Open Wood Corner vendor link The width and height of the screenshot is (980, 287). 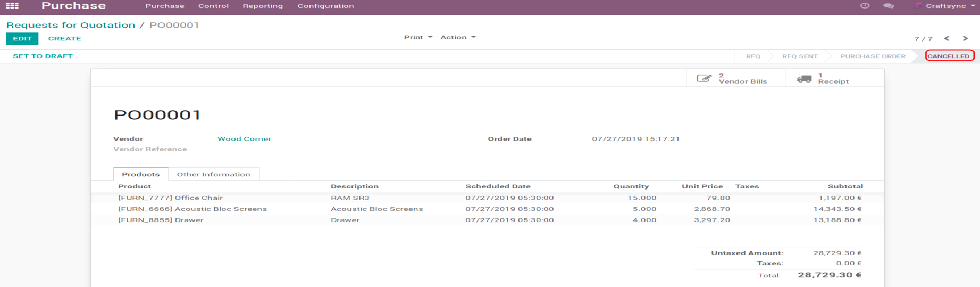click(244, 139)
